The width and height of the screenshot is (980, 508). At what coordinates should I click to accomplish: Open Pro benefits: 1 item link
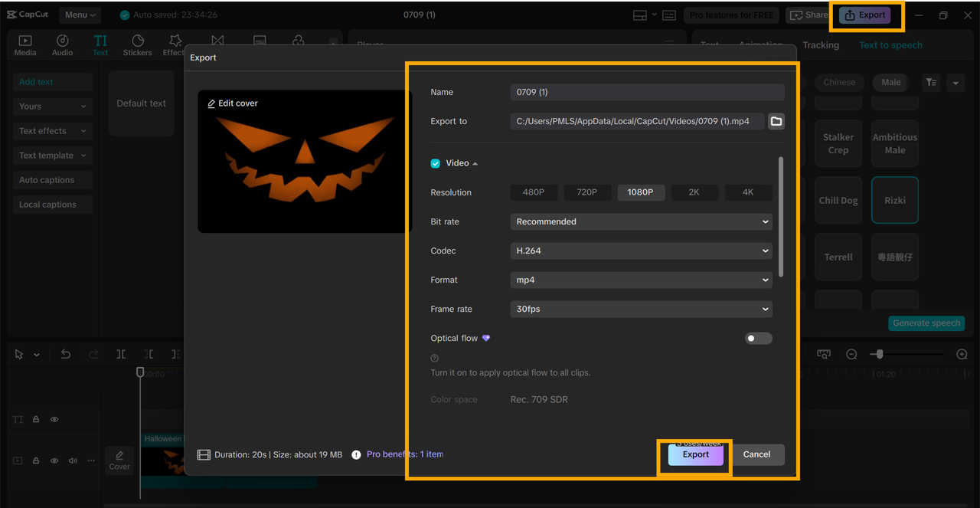pos(405,454)
